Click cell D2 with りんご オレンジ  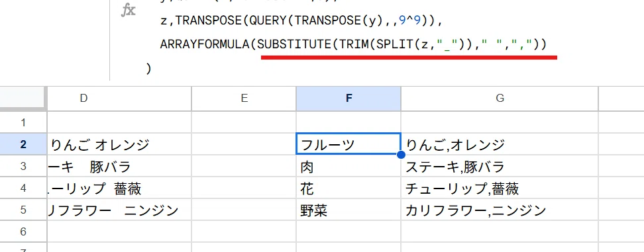[x=119, y=144]
